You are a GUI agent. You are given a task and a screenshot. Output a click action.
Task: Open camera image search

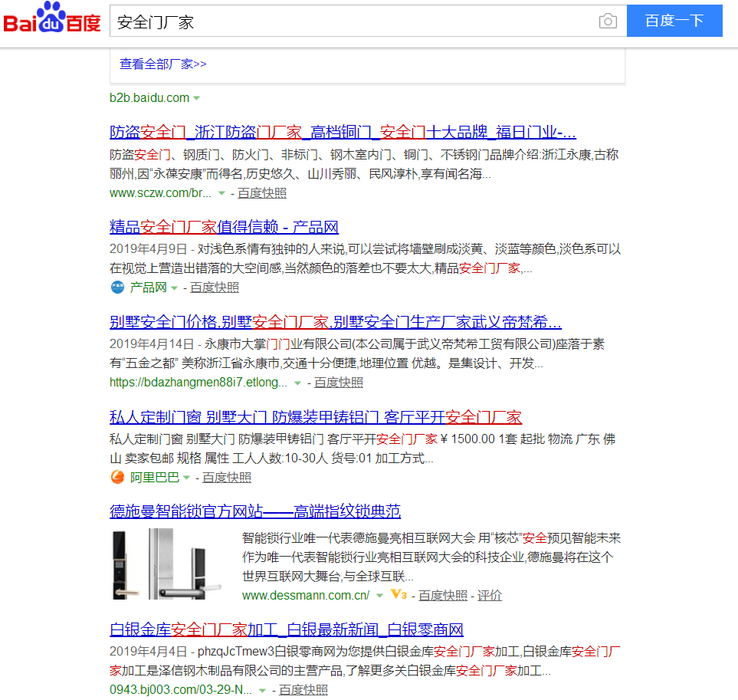[x=608, y=21]
